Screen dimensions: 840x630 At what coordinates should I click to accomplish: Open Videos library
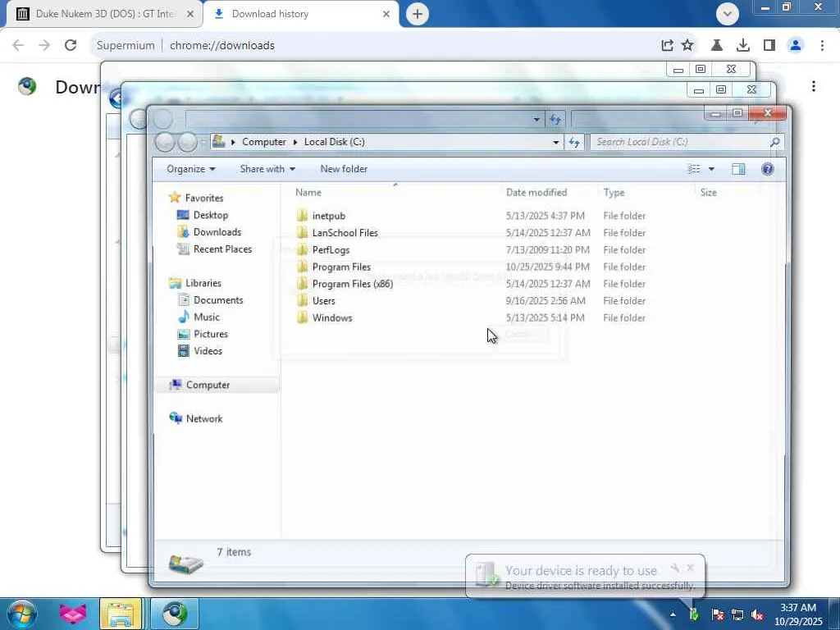point(208,351)
